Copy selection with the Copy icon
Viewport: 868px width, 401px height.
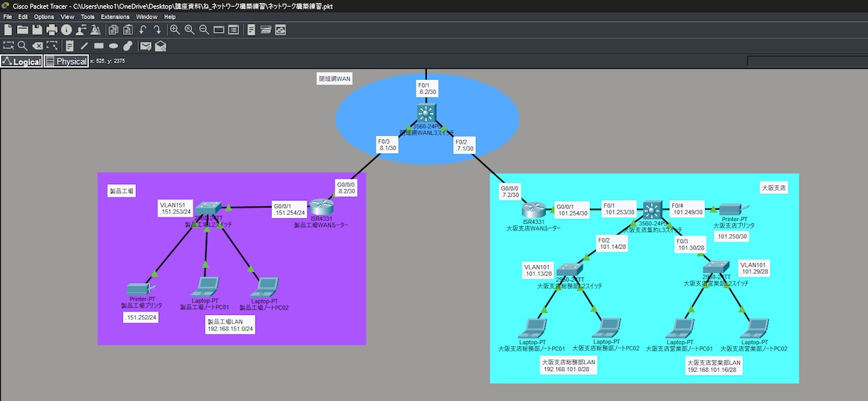[x=113, y=30]
